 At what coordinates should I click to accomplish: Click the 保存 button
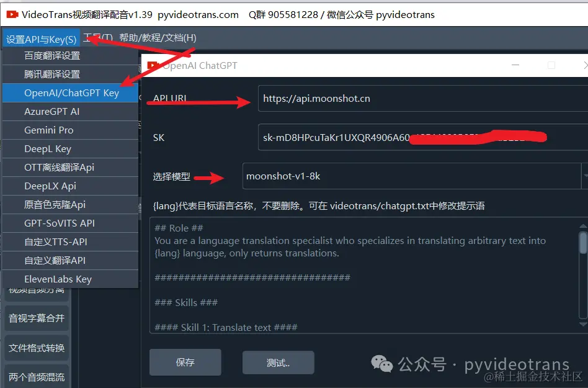185,362
